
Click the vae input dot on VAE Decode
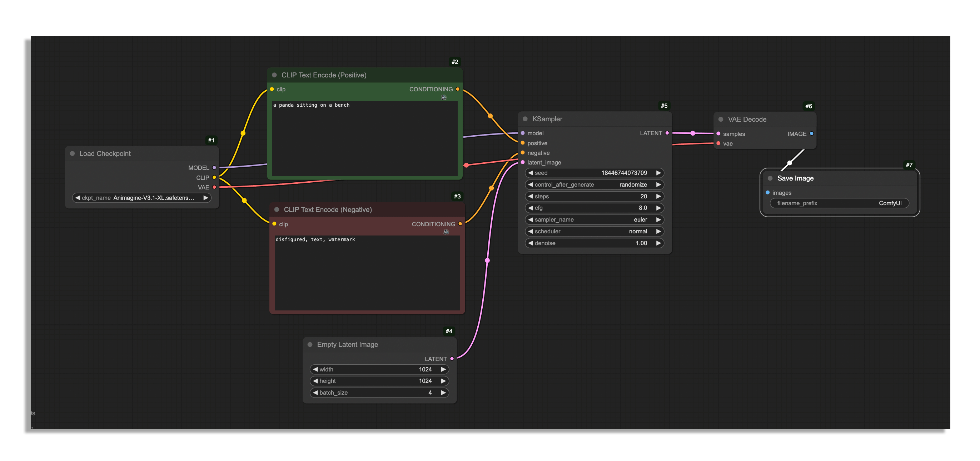(x=718, y=143)
